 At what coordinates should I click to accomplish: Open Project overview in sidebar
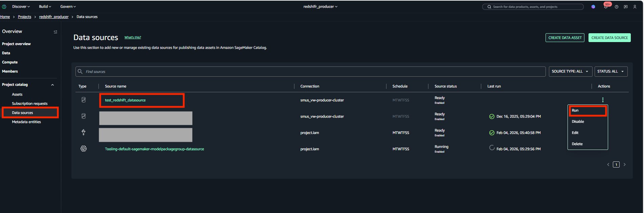click(16, 44)
